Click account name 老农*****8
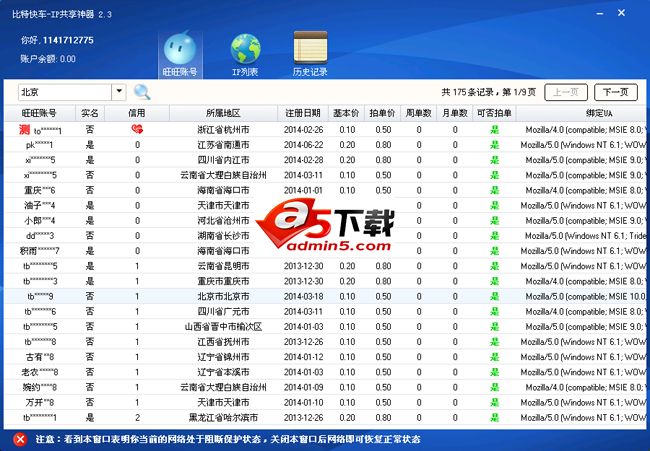The image size is (650, 451). click(x=39, y=372)
